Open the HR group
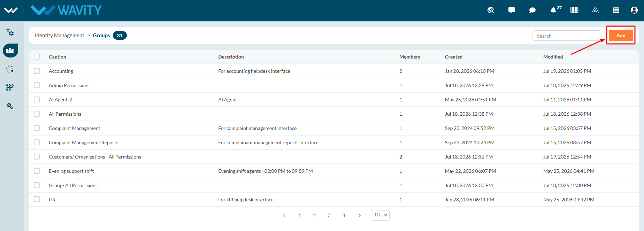Viewport: 644px width, 231px height. coord(52,200)
